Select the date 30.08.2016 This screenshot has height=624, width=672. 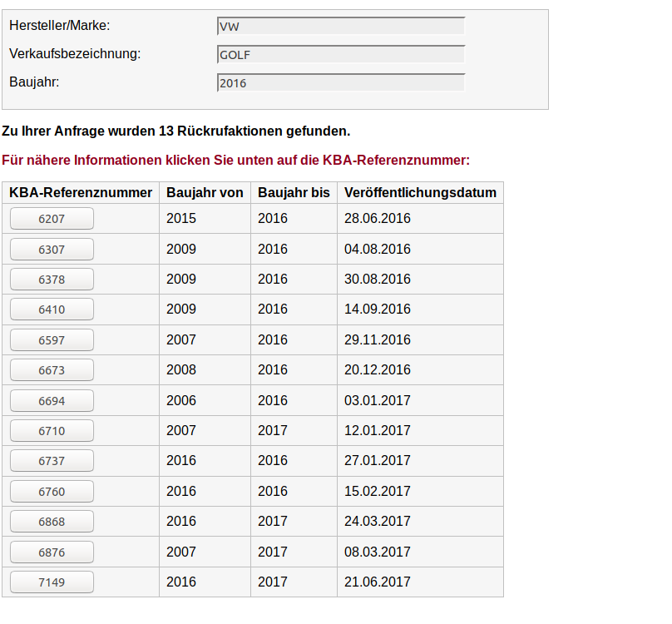(378, 279)
